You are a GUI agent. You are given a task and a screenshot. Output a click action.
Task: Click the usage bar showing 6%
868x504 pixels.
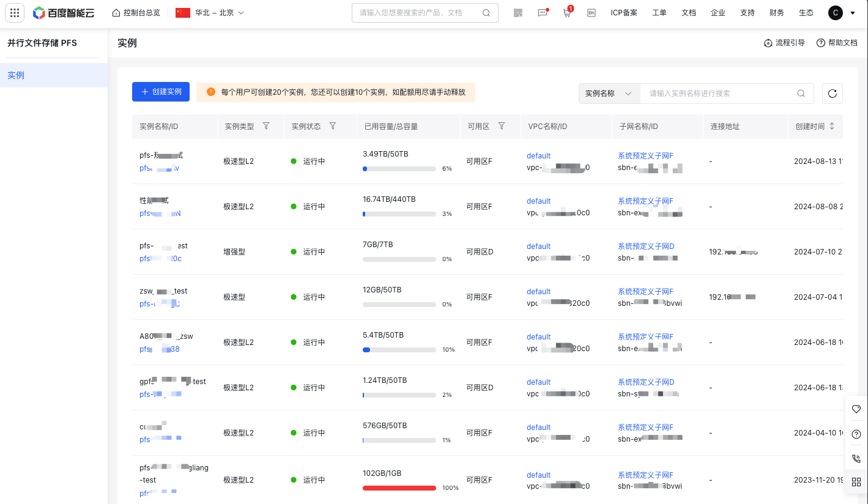tap(399, 168)
